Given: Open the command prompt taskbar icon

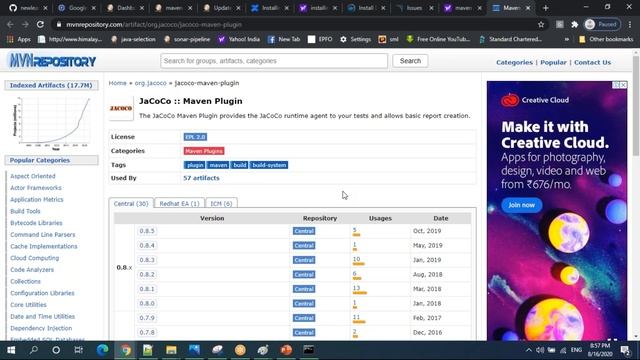Looking at the screenshot, I should pyautogui.click(x=309, y=350).
